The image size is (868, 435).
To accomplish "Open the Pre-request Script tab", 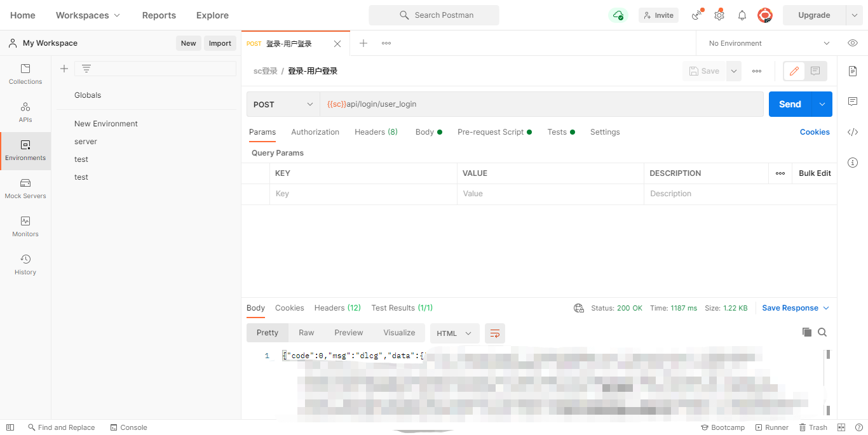I will 495,132.
